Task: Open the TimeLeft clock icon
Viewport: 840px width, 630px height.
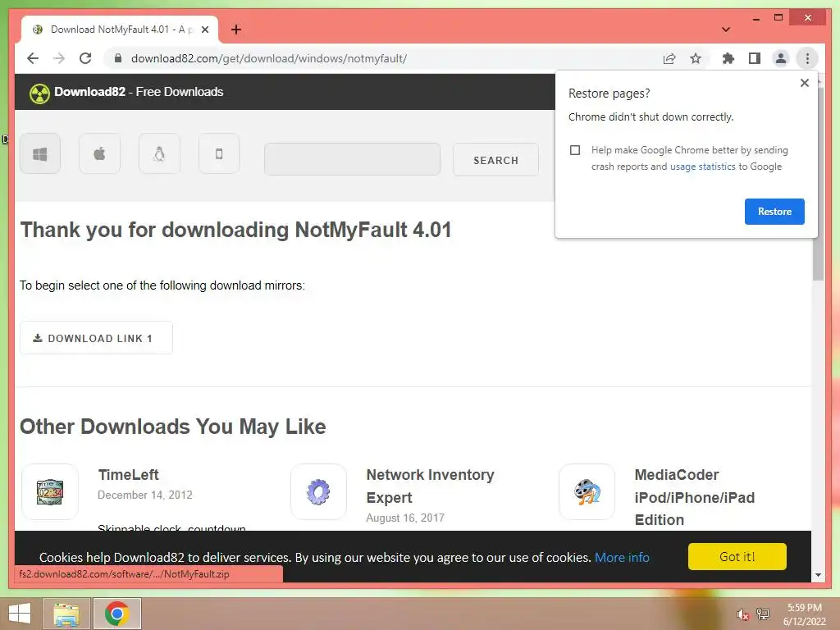Action: [50, 492]
